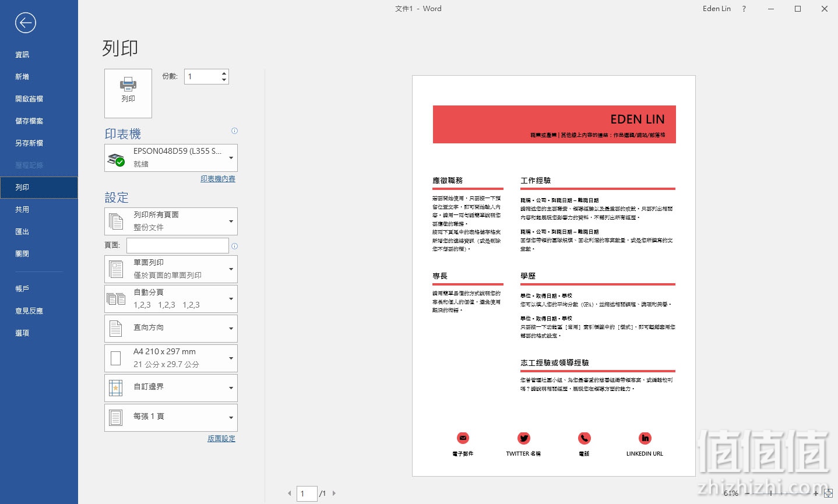838x504 pixels.
Task: Click the current page number field
Action: coord(307,494)
